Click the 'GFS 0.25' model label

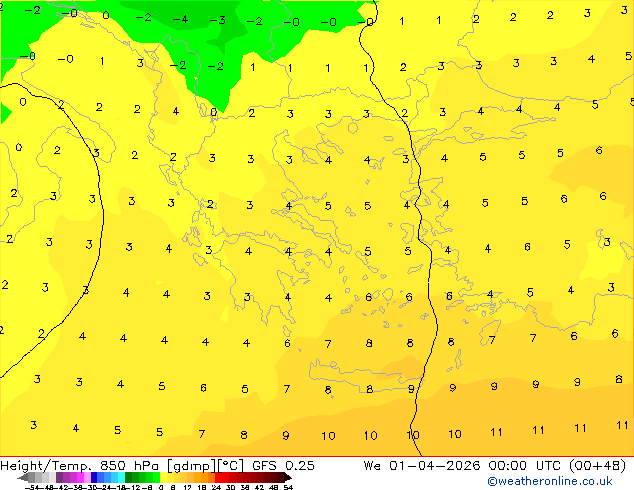(x=283, y=466)
